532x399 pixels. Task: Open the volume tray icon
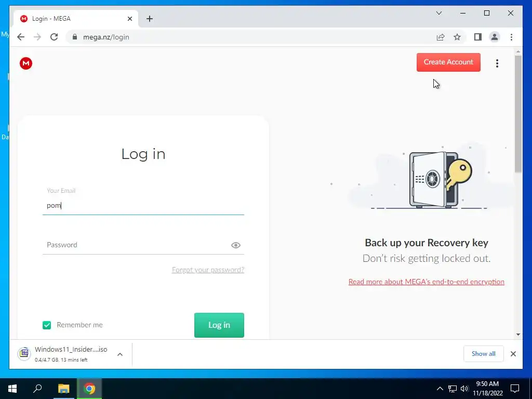pyautogui.click(x=464, y=389)
